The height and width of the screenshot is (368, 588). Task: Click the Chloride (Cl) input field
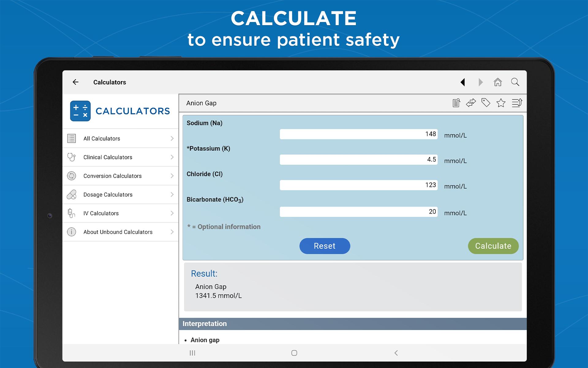(359, 185)
